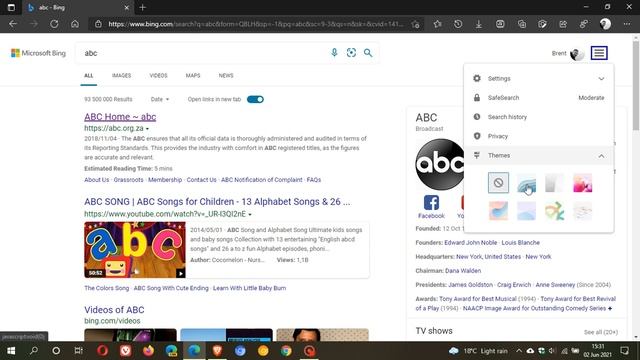Click the Contact Us sitelink
The image size is (640, 360).
201,180
